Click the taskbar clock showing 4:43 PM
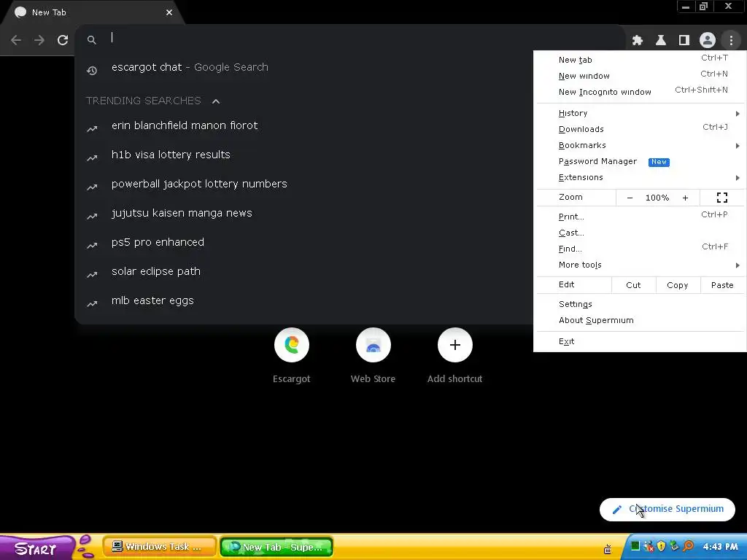Image resolution: width=747 pixels, height=560 pixels. pos(720,547)
